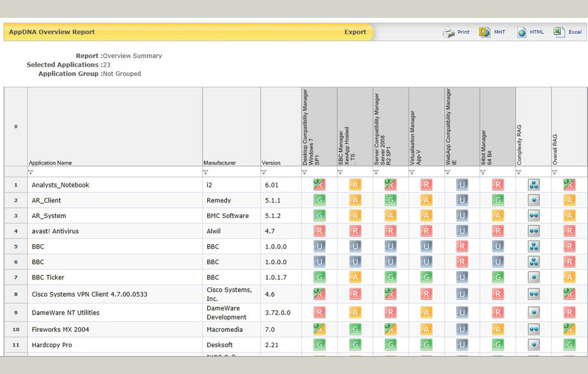The width and height of the screenshot is (588, 374).
Task: Click Fireworks MX 2004 Overall RAG icon
Action: click(569, 329)
